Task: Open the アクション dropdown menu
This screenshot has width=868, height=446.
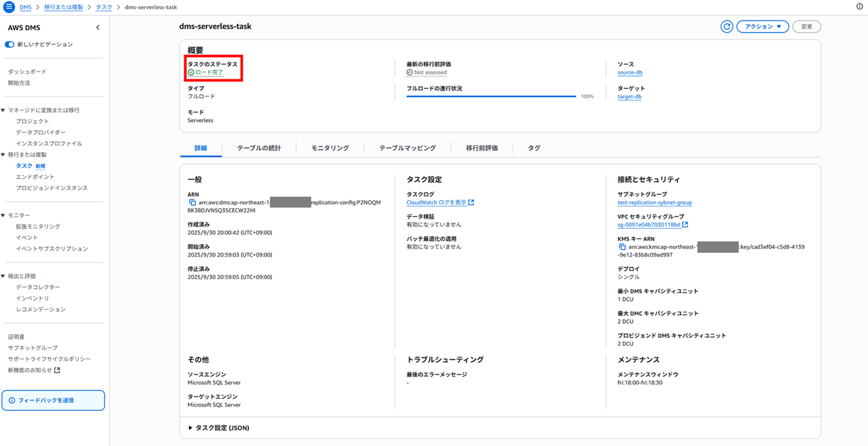Action: click(x=763, y=26)
